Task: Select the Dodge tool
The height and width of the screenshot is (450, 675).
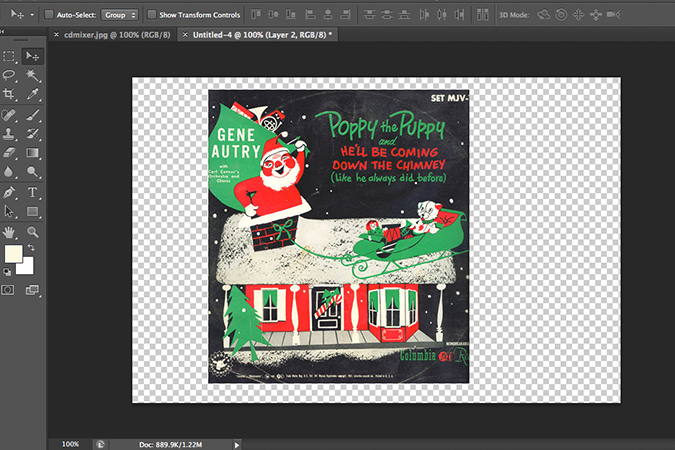Action: pos(33,171)
